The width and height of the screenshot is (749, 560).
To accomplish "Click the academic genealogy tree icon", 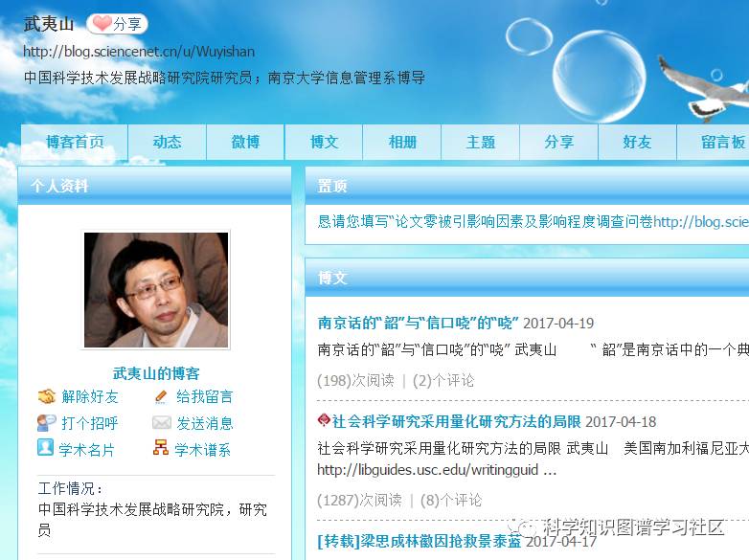I will [161, 447].
